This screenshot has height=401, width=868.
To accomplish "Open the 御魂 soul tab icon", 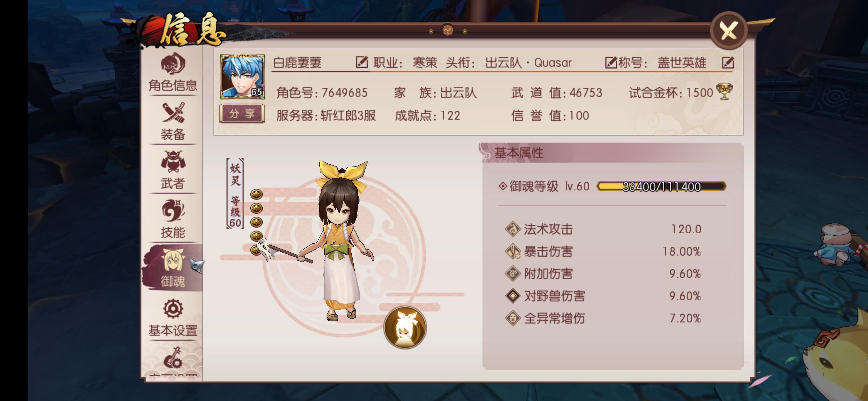I will point(172,267).
